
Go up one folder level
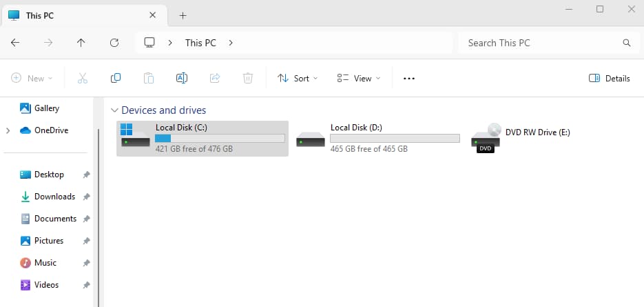(81, 43)
